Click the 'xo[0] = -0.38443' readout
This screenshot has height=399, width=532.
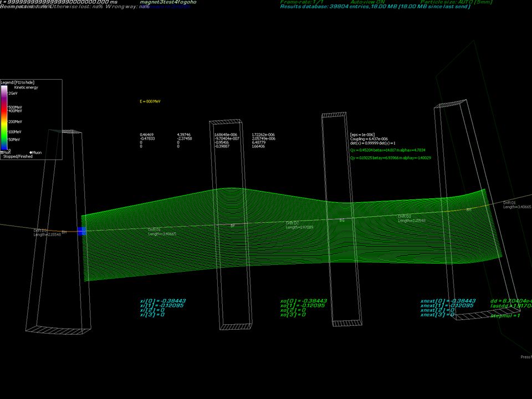(304, 301)
